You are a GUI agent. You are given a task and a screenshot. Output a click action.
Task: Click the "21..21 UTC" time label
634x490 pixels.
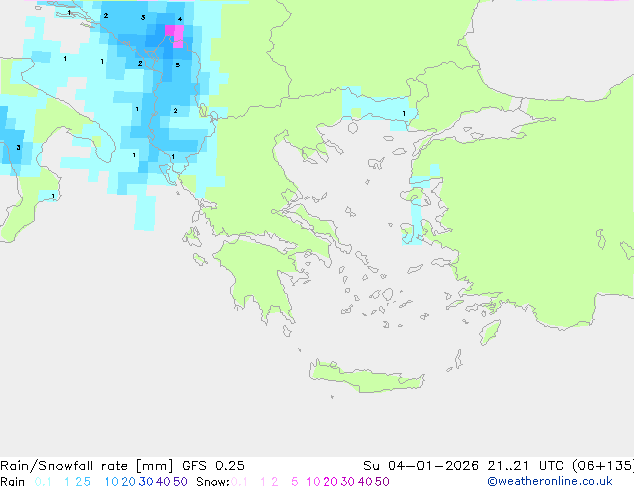click(x=527, y=466)
